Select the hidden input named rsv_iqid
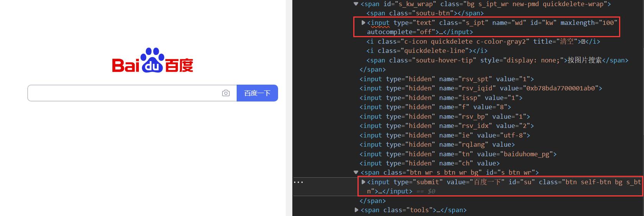This screenshot has width=644, height=216. click(x=480, y=88)
